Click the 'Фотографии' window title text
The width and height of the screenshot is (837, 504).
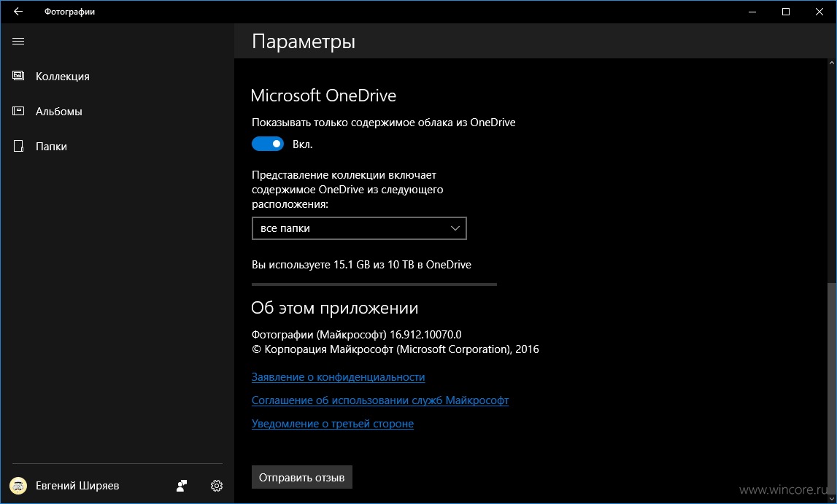[x=69, y=12]
